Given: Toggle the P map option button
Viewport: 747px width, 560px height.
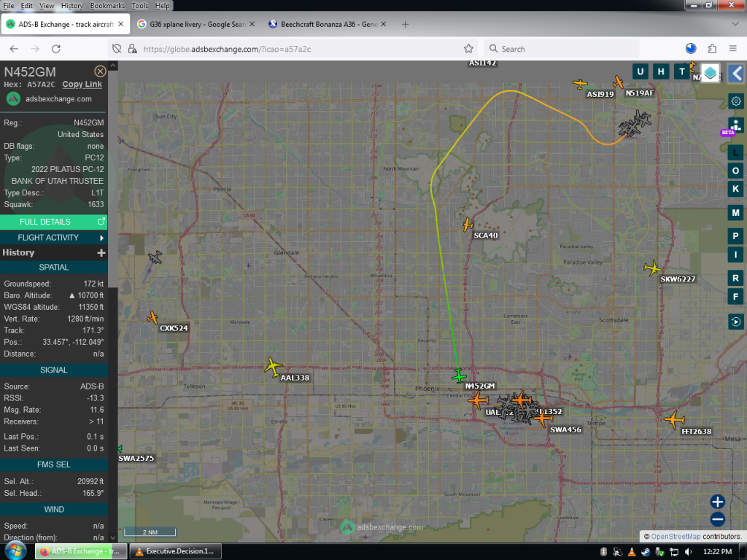Looking at the screenshot, I should point(735,236).
